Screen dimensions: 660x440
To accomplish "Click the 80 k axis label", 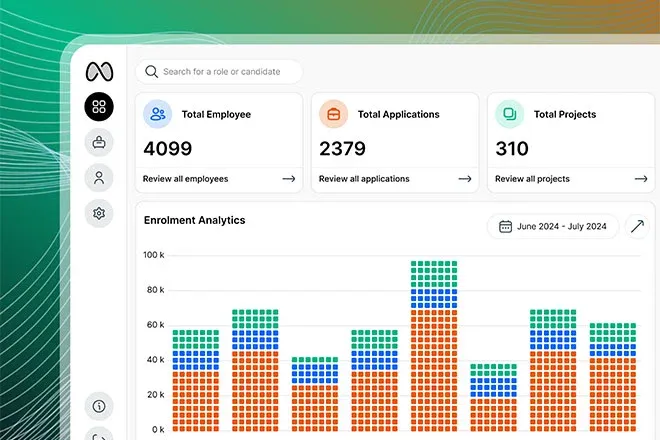I will pos(155,290).
